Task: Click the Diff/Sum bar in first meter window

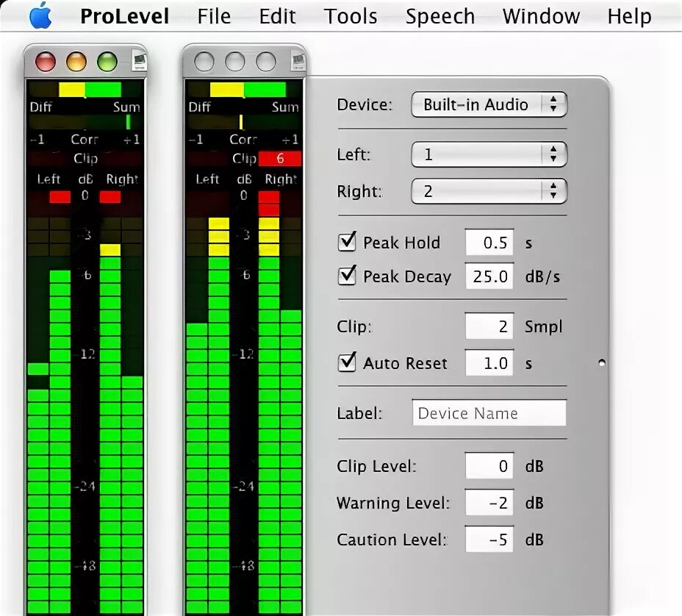Action: pos(85,90)
